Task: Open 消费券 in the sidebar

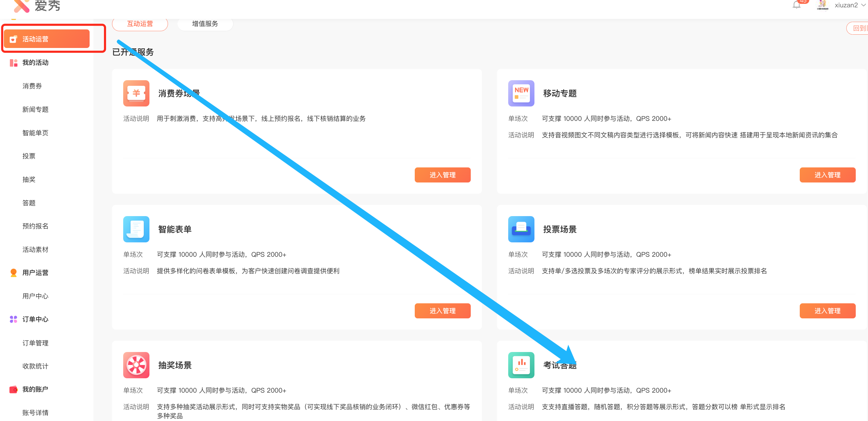Action: 32,86
